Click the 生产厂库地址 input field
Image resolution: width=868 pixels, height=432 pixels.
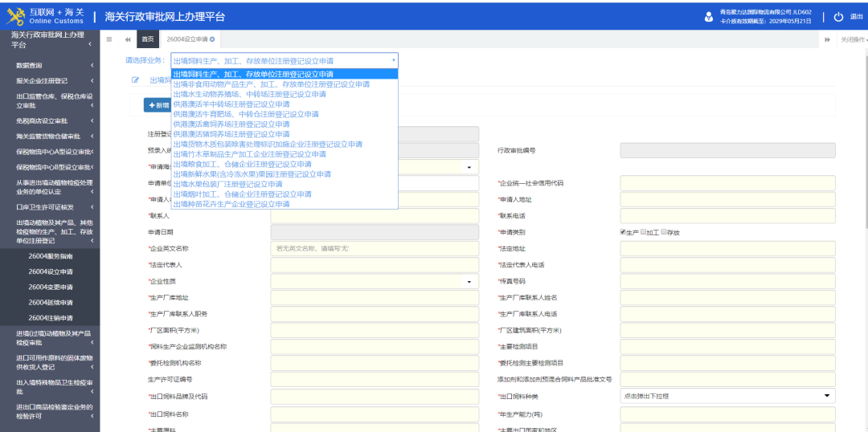(x=375, y=298)
